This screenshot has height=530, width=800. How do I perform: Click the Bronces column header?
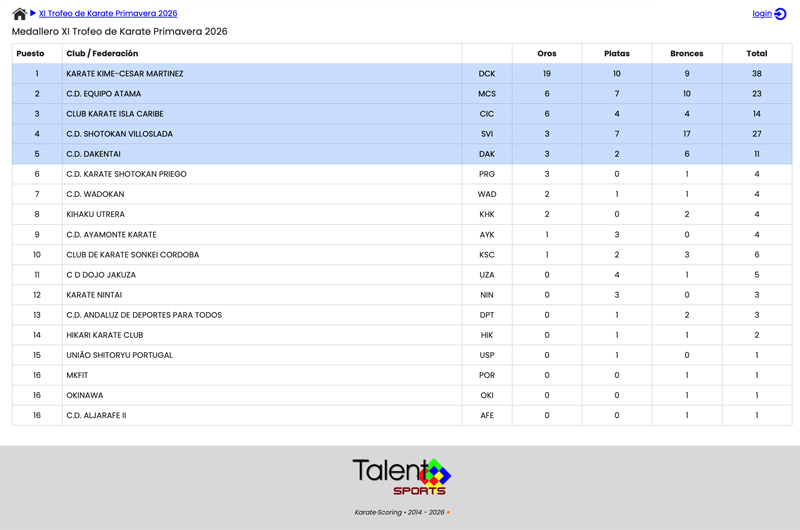(x=686, y=54)
